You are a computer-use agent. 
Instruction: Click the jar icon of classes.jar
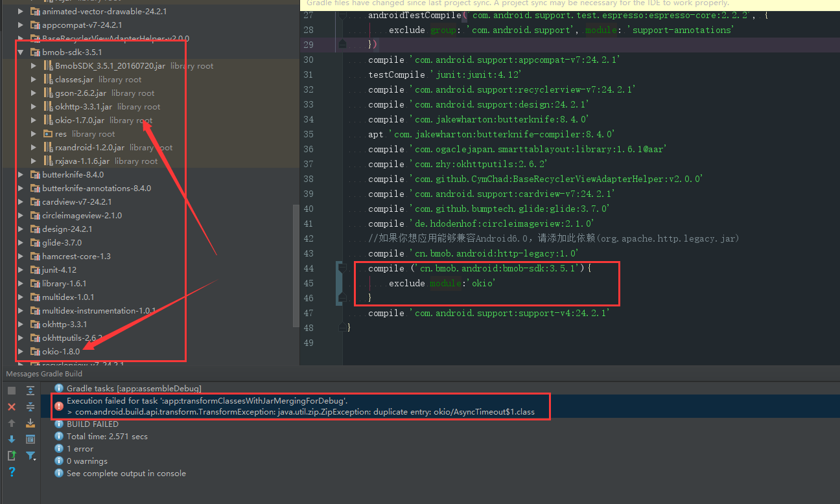tap(48, 80)
